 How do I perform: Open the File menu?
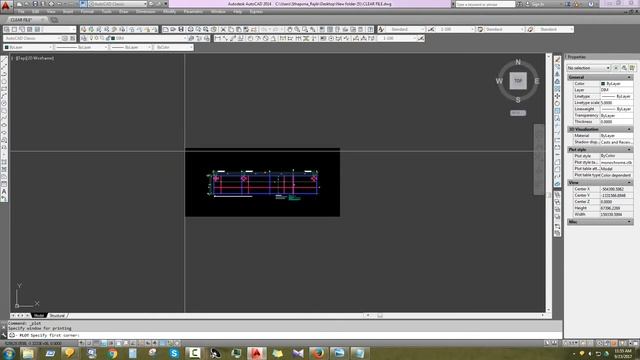(x=21, y=12)
